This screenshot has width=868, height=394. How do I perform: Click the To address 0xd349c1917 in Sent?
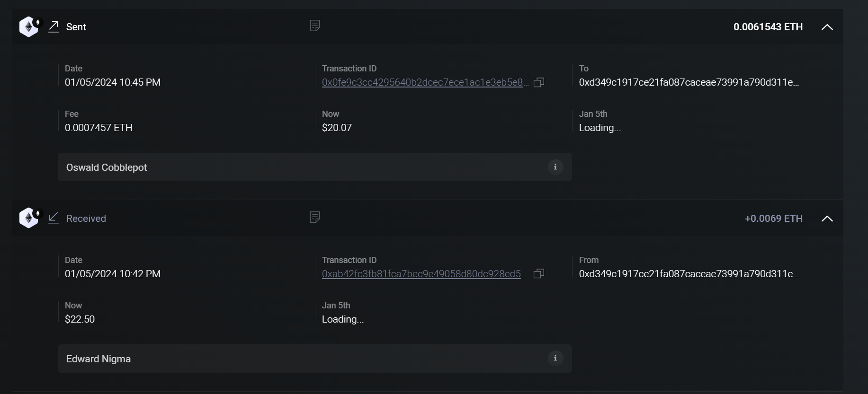coord(689,82)
